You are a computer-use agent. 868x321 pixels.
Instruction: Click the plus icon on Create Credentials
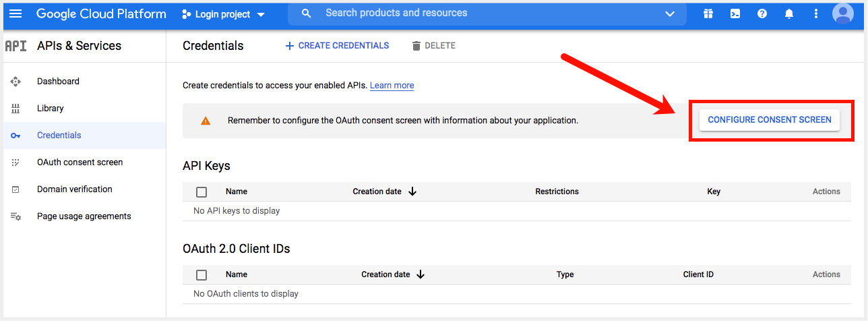tap(290, 46)
